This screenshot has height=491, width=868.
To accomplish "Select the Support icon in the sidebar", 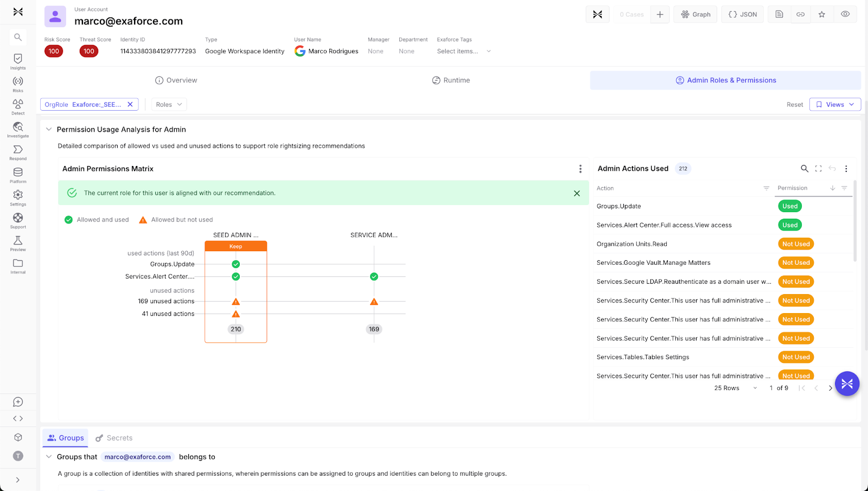I will point(18,219).
